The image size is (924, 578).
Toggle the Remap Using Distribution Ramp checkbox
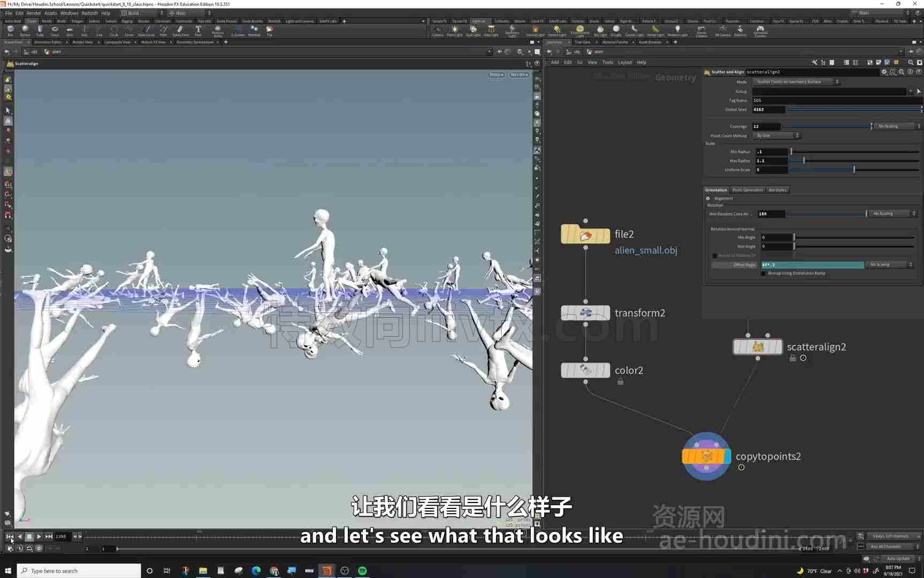tap(763, 273)
